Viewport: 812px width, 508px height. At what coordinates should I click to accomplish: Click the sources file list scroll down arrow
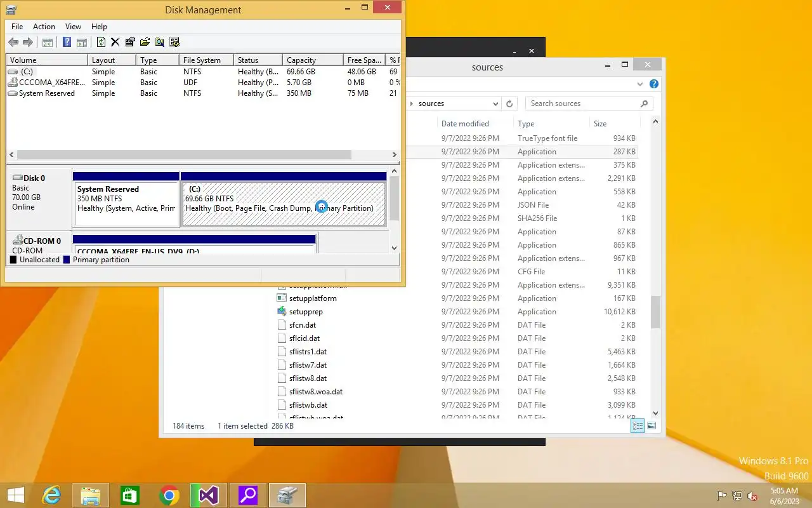[x=655, y=413]
